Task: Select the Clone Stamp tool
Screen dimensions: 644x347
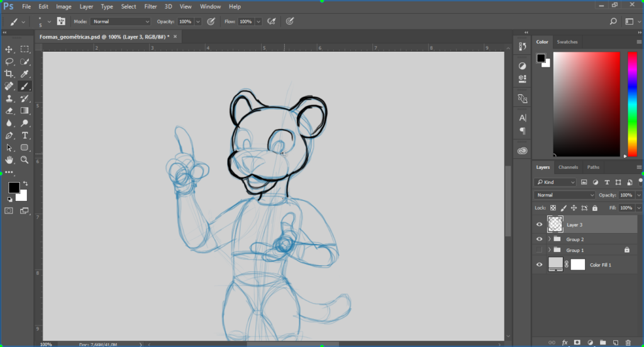Action: (9, 99)
